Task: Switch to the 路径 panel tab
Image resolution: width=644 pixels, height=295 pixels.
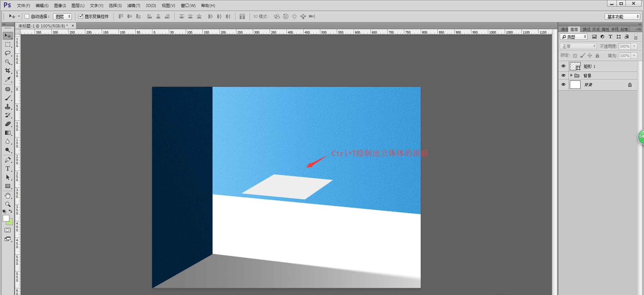Action: coord(586,29)
